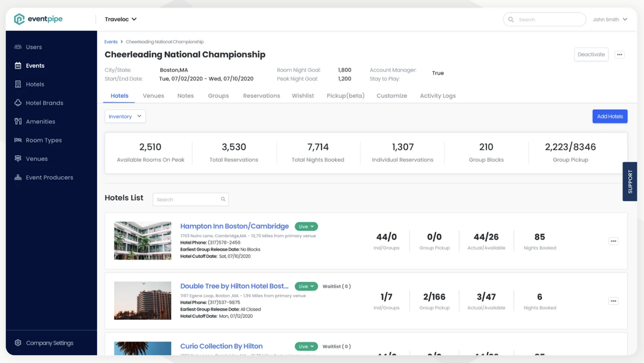Open Double Tree row options menu
Image resolution: width=644 pixels, height=363 pixels.
(x=613, y=301)
